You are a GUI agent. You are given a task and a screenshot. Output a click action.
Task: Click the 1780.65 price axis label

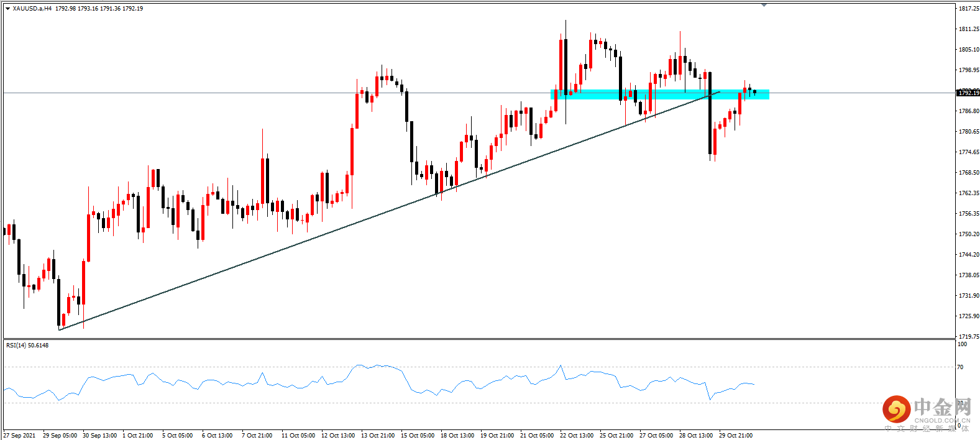coord(969,132)
